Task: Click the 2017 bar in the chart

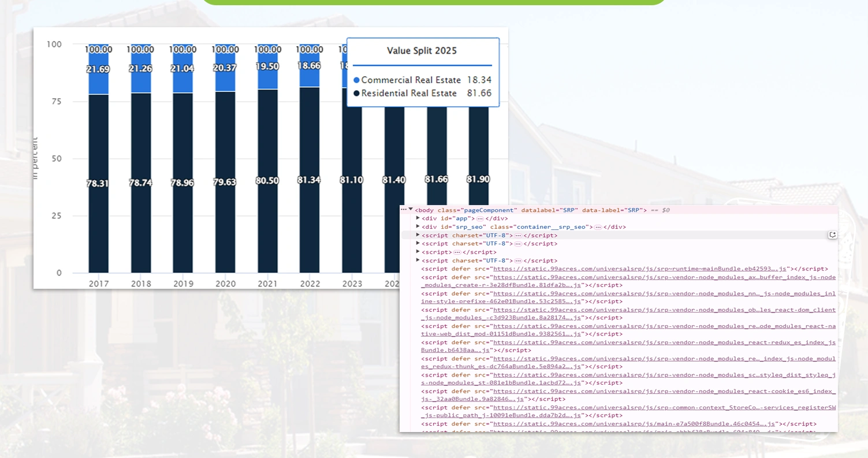Action: (98, 173)
